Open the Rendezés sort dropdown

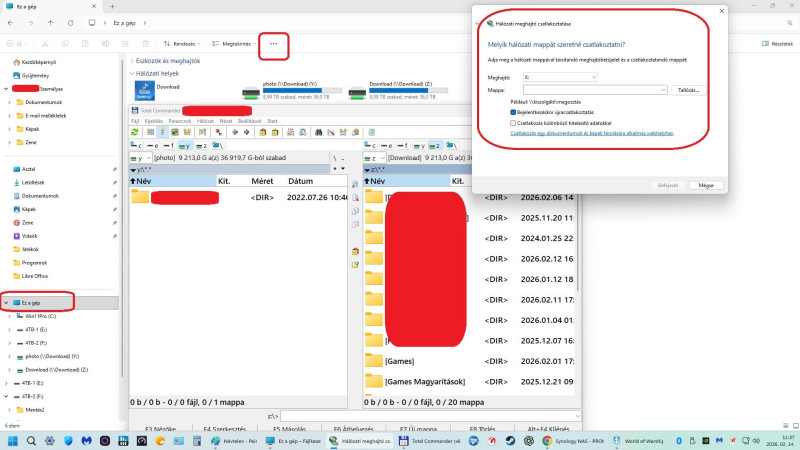click(x=182, y=44)
